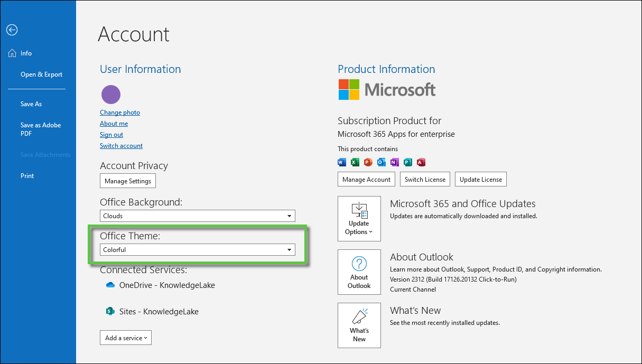Click the OneDrive cloud icon

110,285
